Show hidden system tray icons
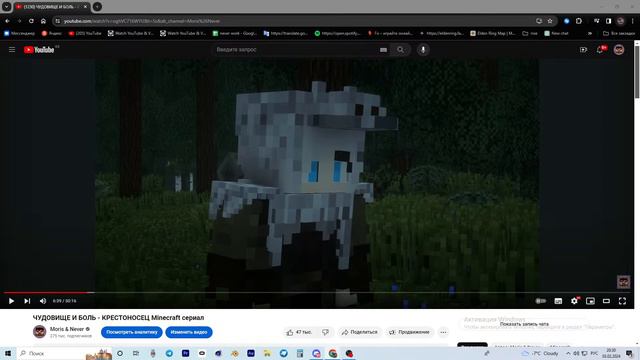 (568, 353)
